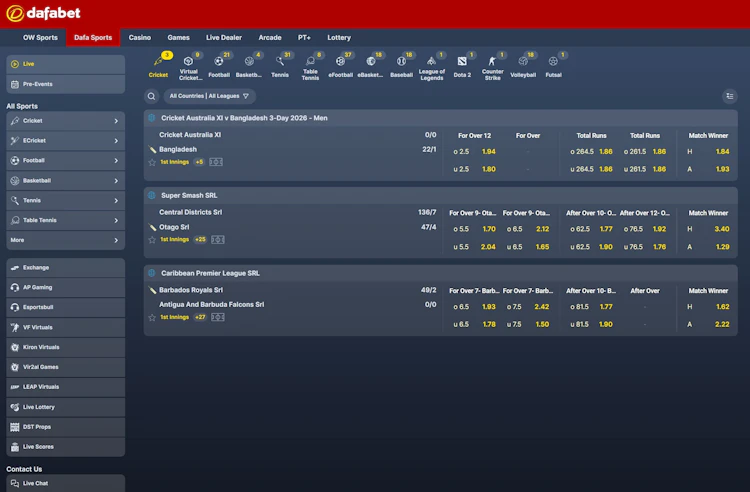Screen dimensions: 750x492
Task: Select Pre-Events in the sidebar
Action: point(66,84)
